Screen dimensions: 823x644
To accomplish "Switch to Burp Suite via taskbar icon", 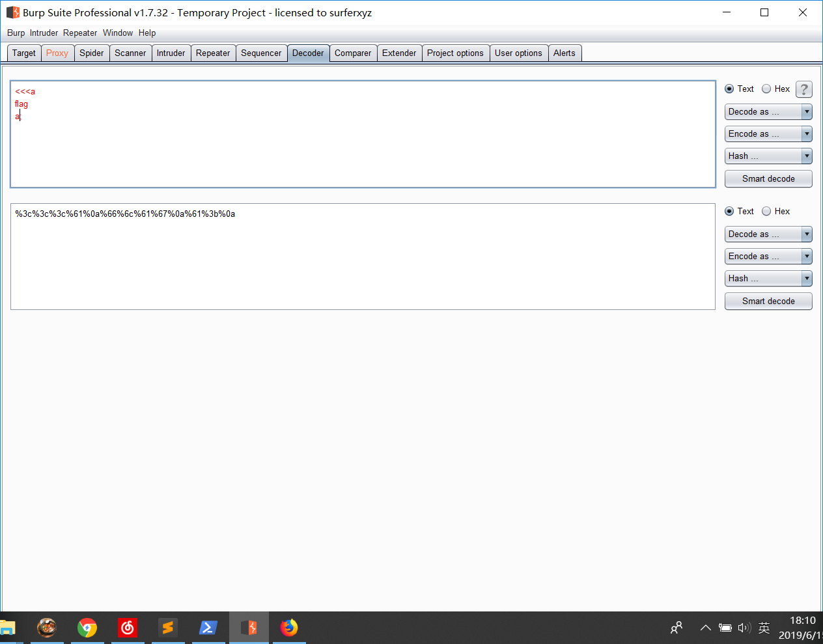I will coord(249,628).
